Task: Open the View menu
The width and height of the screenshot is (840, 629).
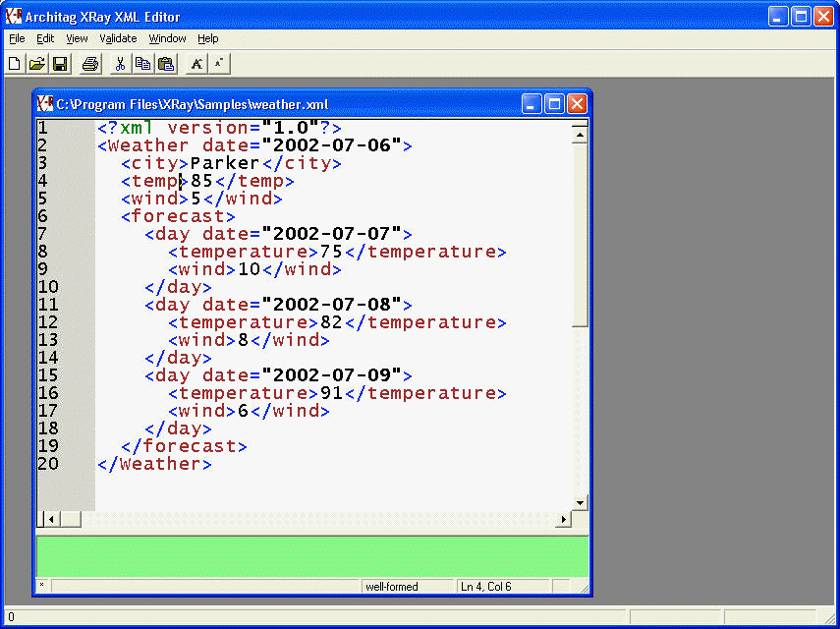Action: coord(77,38)
